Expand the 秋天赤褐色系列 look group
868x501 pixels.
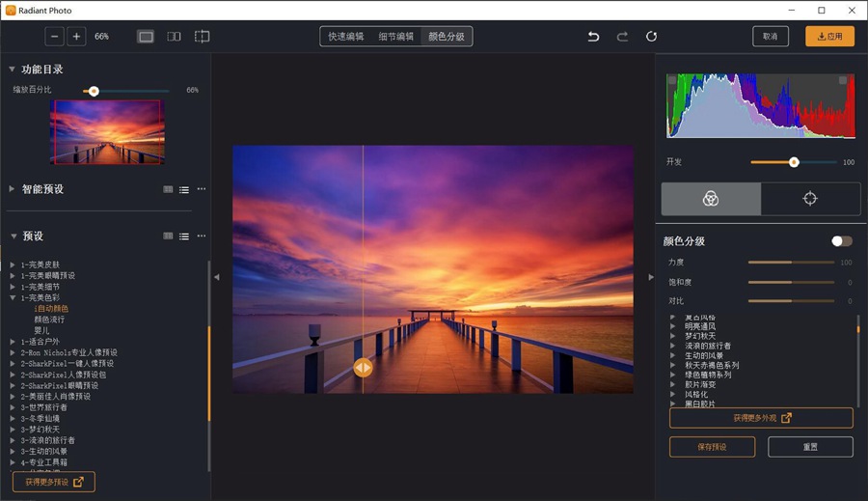[672, 365]
